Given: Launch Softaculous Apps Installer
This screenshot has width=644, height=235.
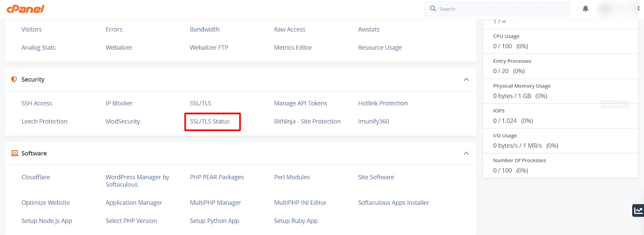Looking at the screenshot, I should [394, 203].
